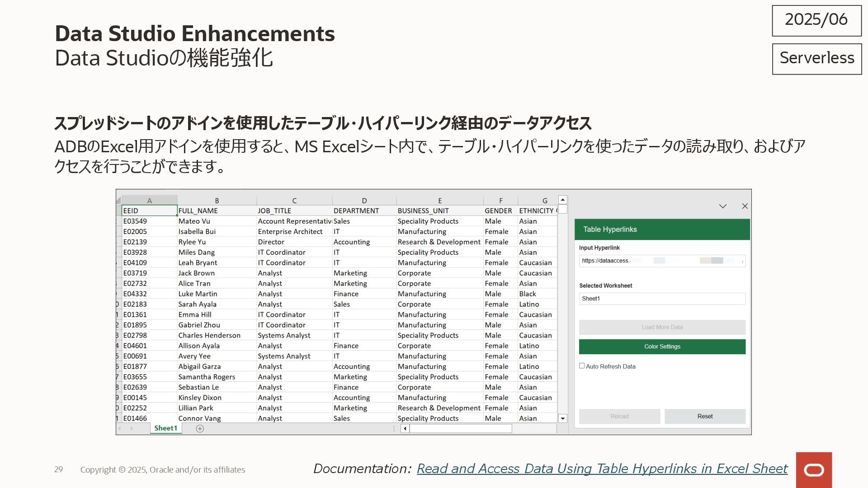This screenshot has width=868, height=488.
Task: Click cell containing E01466
Action: (149, 418)
